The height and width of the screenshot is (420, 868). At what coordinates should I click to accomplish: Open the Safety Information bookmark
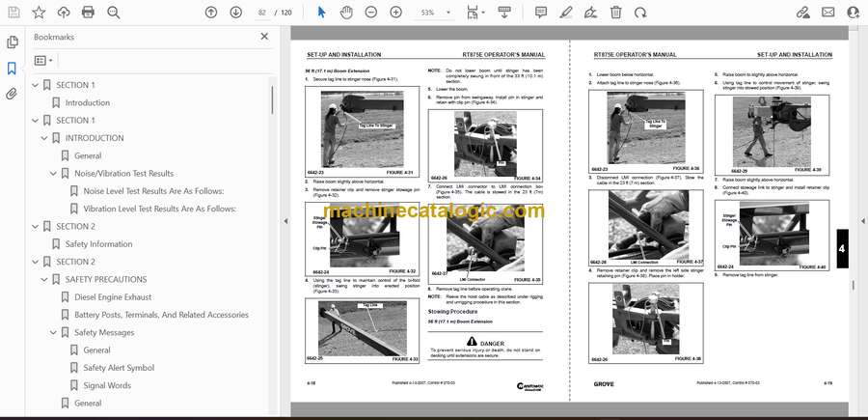(98, 244)
